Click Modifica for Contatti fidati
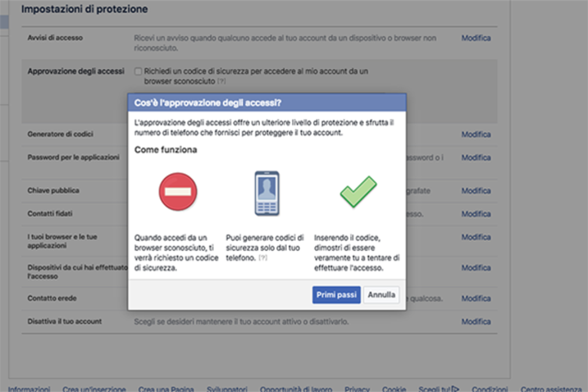Screen dimensions: 588x392 (x=476, y=214)
